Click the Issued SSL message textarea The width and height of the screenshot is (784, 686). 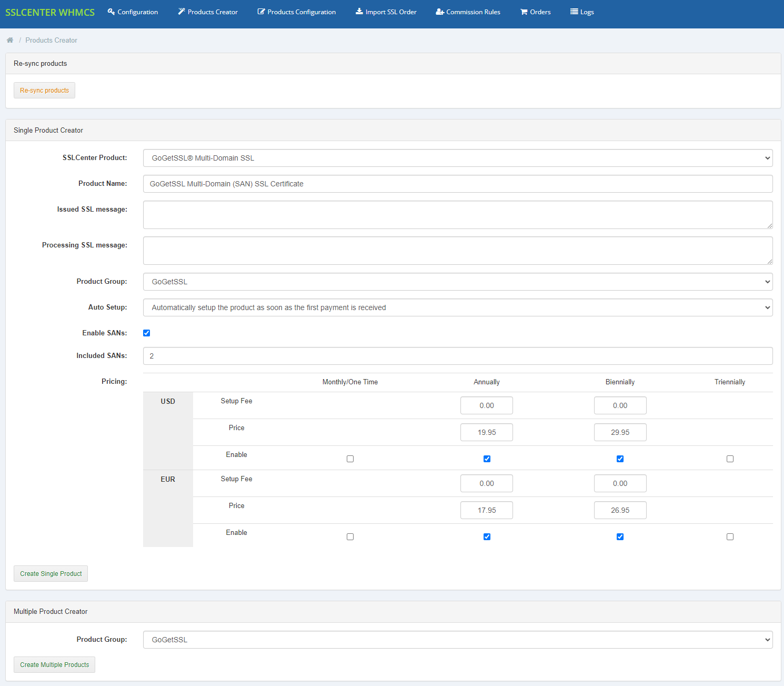(458, 215)
